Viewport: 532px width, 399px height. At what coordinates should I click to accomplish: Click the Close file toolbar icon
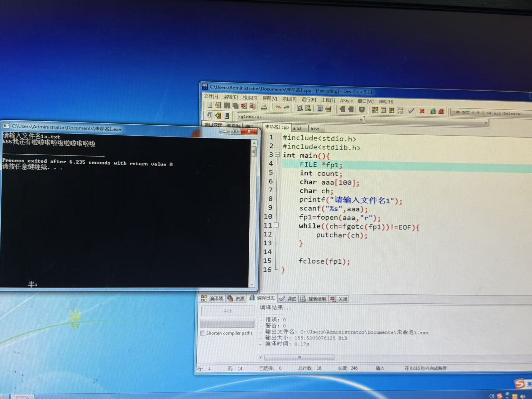pyautogui.click(x=244, y=106)
